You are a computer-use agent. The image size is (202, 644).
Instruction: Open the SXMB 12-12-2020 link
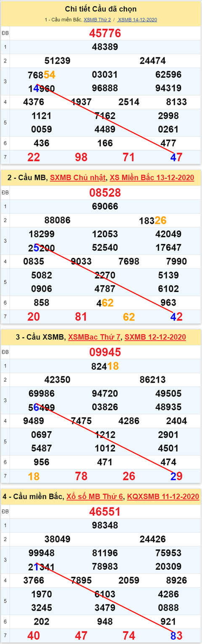tap(155, 337)
